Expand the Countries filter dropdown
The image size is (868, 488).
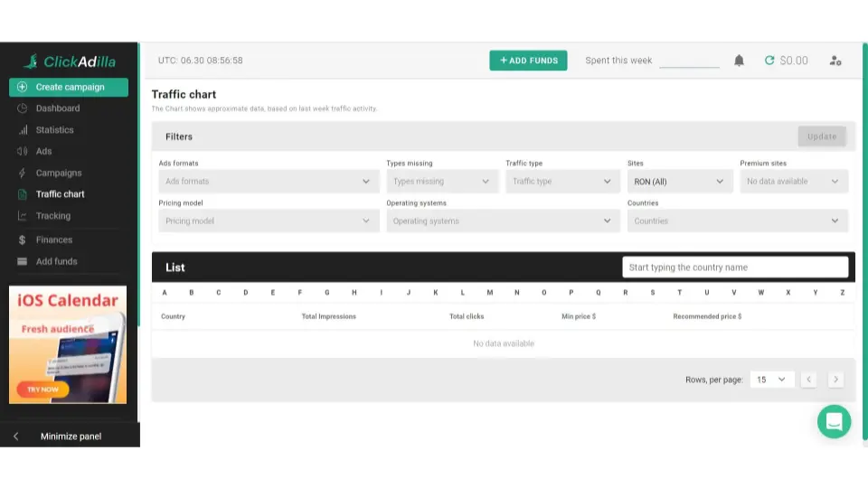[x=737, y=221]
